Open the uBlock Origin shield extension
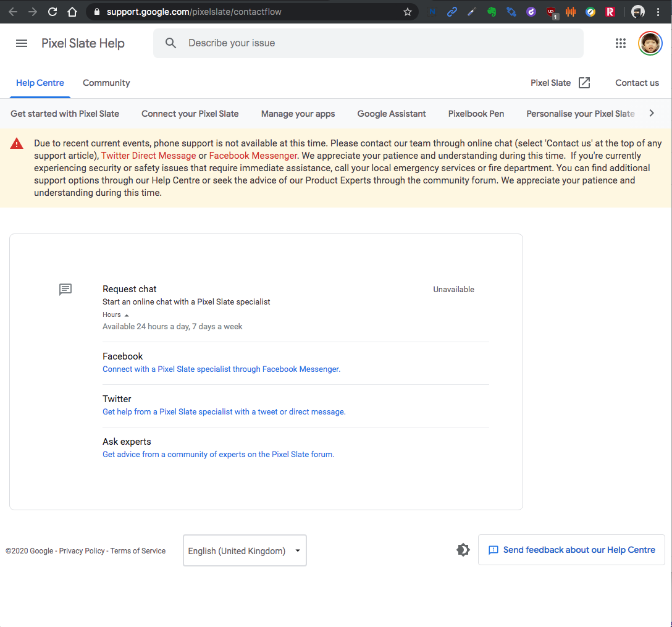 coord(552,12)
